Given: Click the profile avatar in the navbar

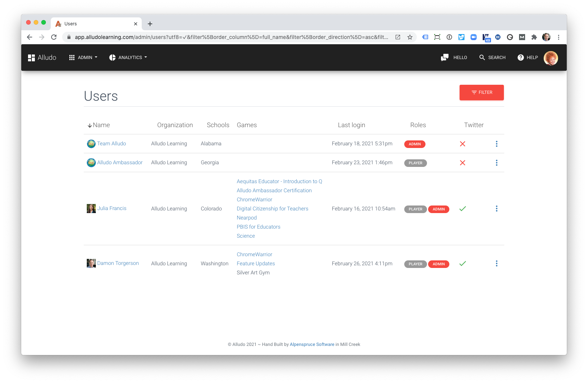Looking at the screenshot, I should pos(551,58).
